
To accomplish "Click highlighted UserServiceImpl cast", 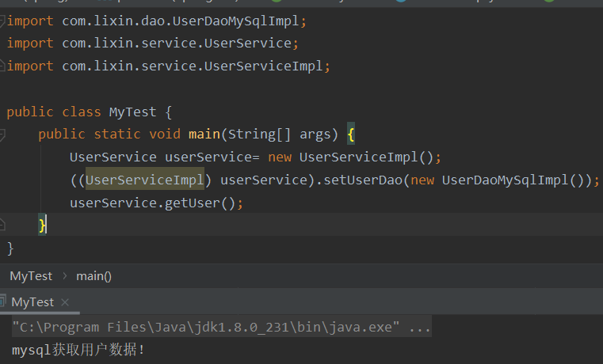I will 144,180.
